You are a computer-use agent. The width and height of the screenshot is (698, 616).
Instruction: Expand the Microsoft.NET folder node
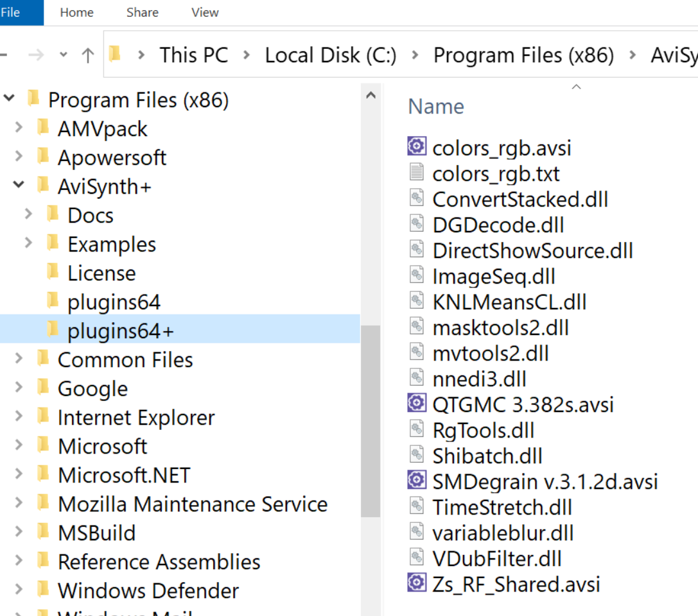coord(18,474)
